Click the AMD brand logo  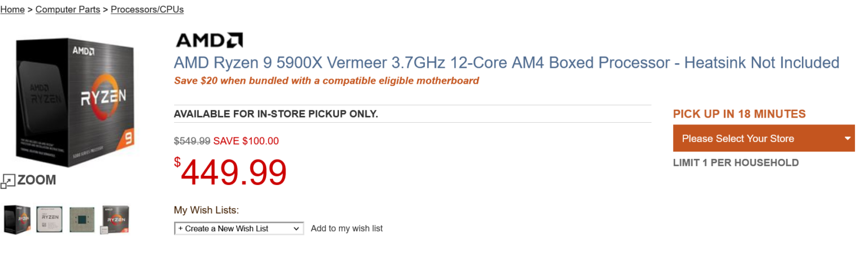click(209, 40)
